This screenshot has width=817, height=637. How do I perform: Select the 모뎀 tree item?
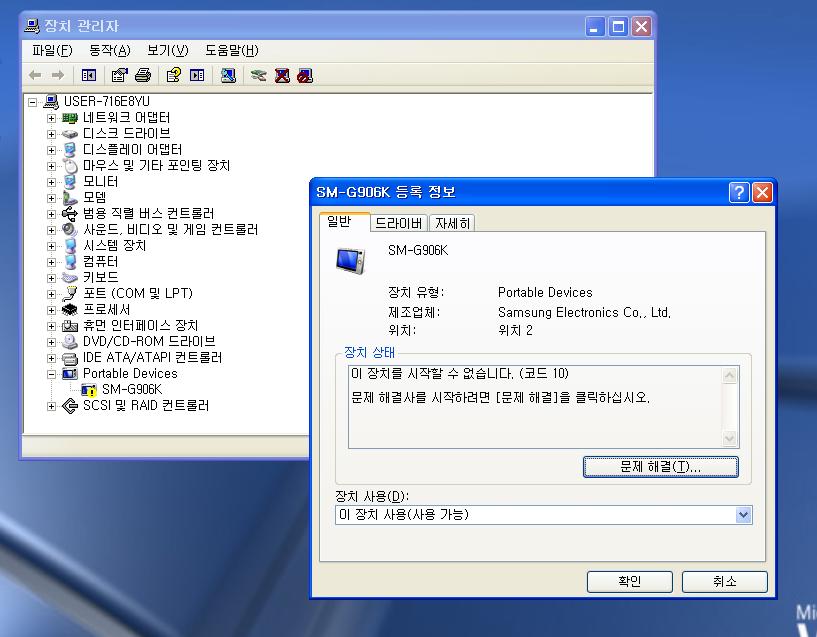pos(94,197)
